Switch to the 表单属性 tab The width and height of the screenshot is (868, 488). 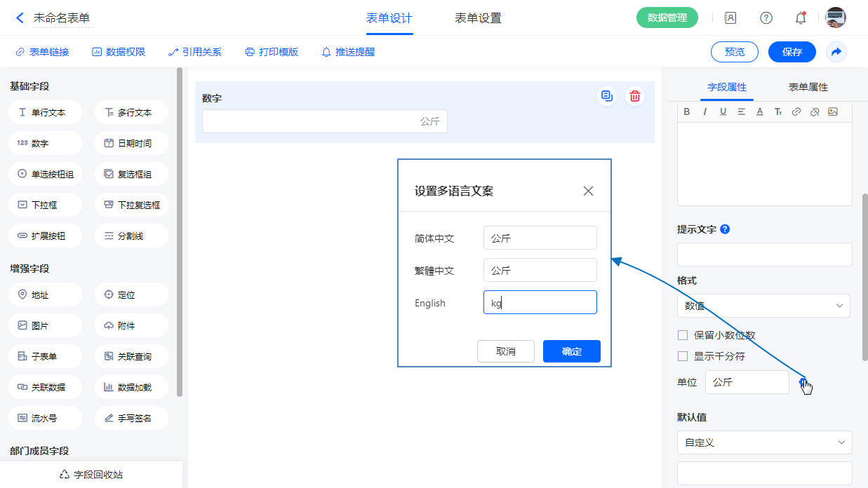tap(808, 87)
